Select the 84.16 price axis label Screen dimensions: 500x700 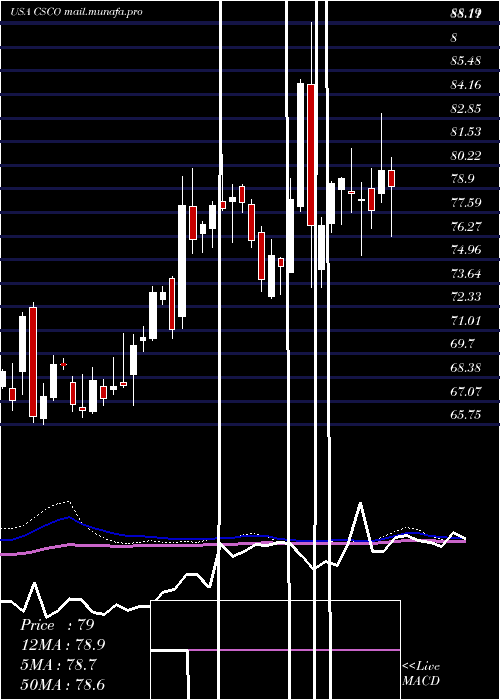pos(466,84)
